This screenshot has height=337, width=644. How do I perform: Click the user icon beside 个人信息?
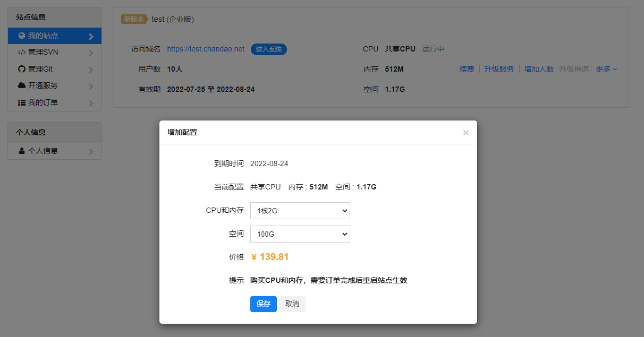[x=22, y=151]
